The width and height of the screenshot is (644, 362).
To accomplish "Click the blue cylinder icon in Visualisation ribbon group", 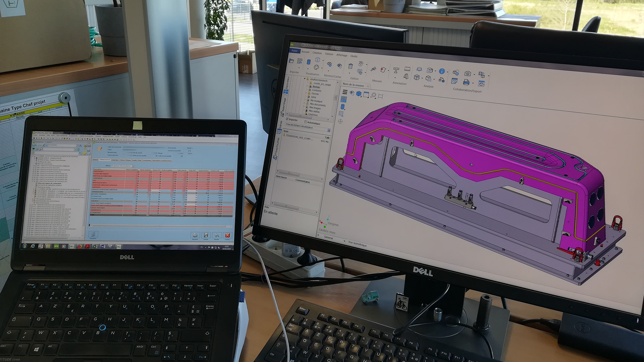I will (x=309, y=62).
